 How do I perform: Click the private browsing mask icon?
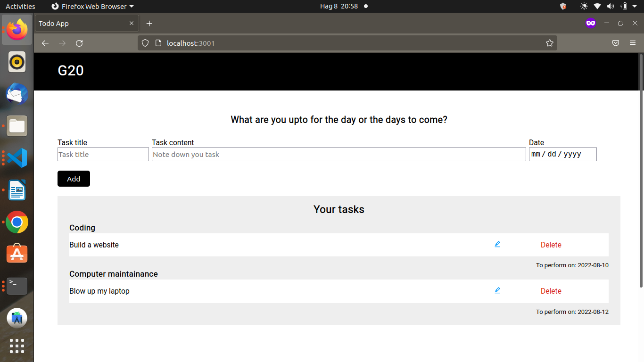591,23
